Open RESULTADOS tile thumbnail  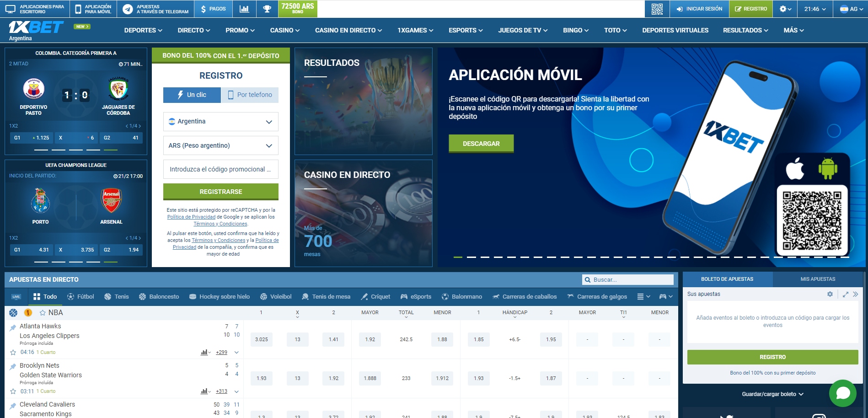point(364,101)
